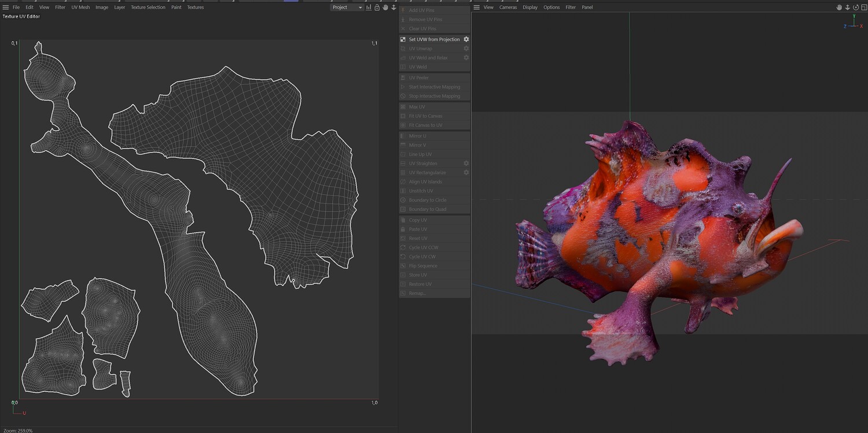The image size is (868, 433).
Task: Click Align UV Islands
Action: point(435,182)
